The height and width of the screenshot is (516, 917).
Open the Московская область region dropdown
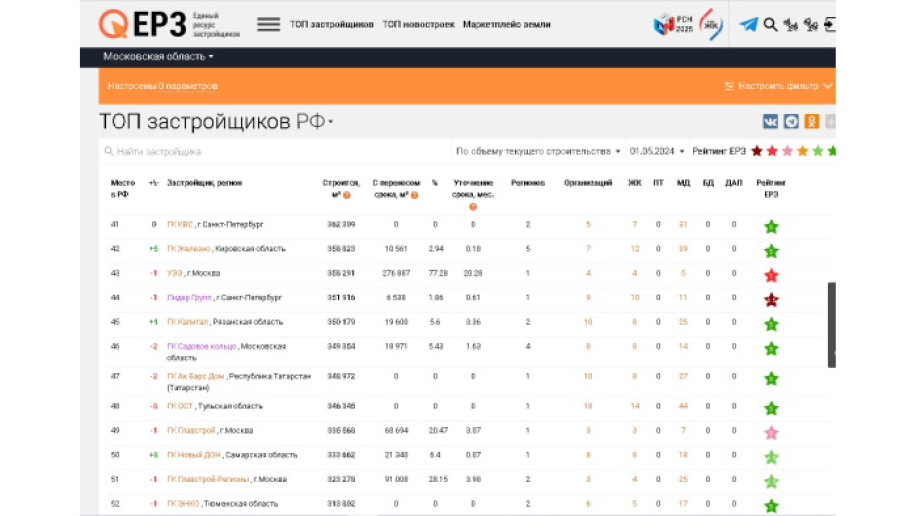[158, 57]
